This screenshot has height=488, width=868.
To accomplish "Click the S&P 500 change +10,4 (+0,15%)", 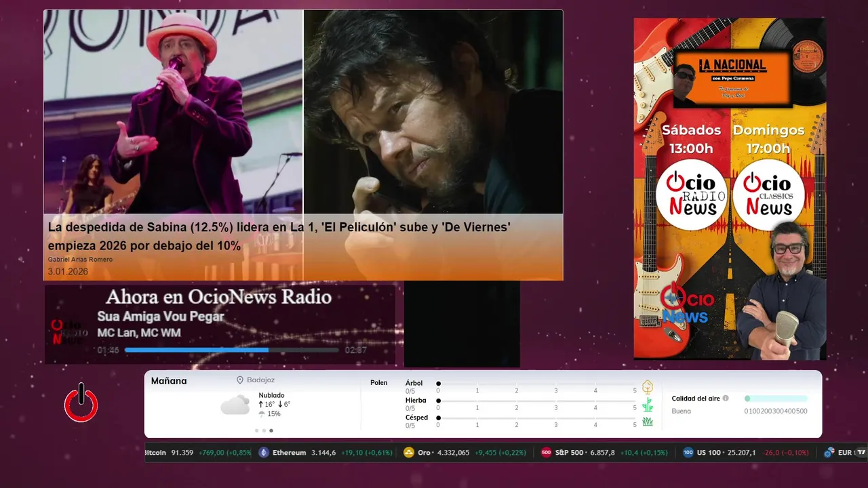I will 644,453.
